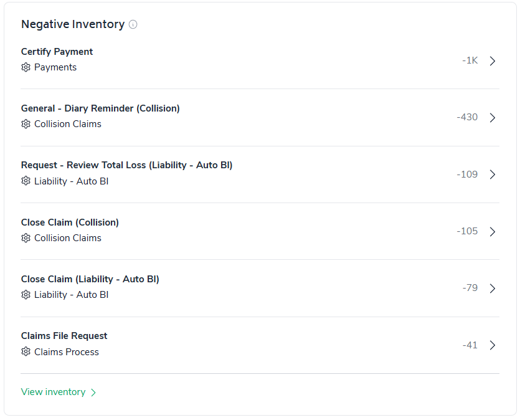Expand Request - Review Total Loss chevron
The width and height of the screenshot is (520, 420).
(x=493, y=174)
